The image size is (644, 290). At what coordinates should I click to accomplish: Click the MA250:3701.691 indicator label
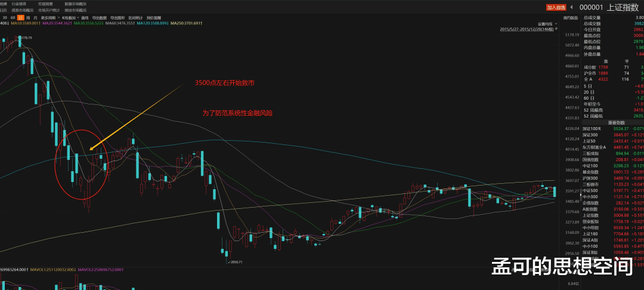coord(187,23)
